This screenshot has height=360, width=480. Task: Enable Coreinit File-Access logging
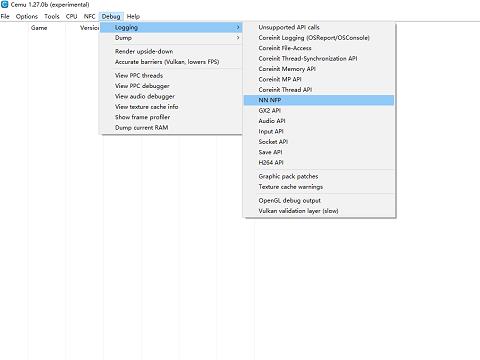coord(319,48)
